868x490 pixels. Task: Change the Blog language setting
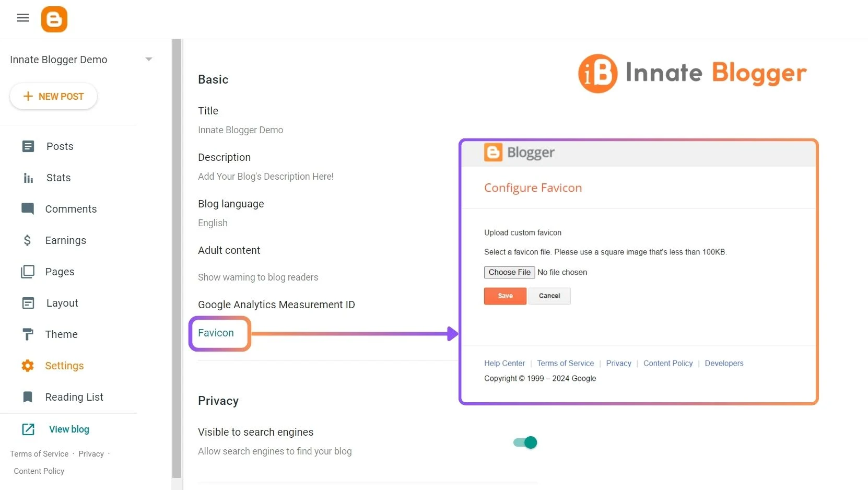pos(231,204)
